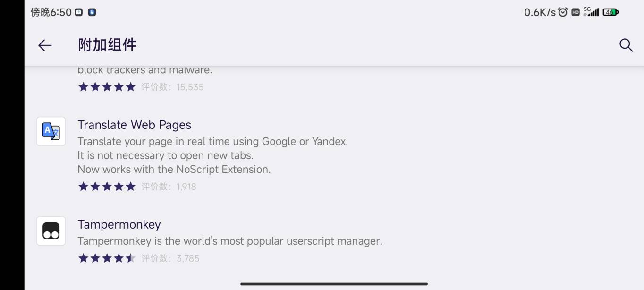Tap the bottom navigation gesture bar
The height and width of the screenshot is (290, 644).
(334, 284)
